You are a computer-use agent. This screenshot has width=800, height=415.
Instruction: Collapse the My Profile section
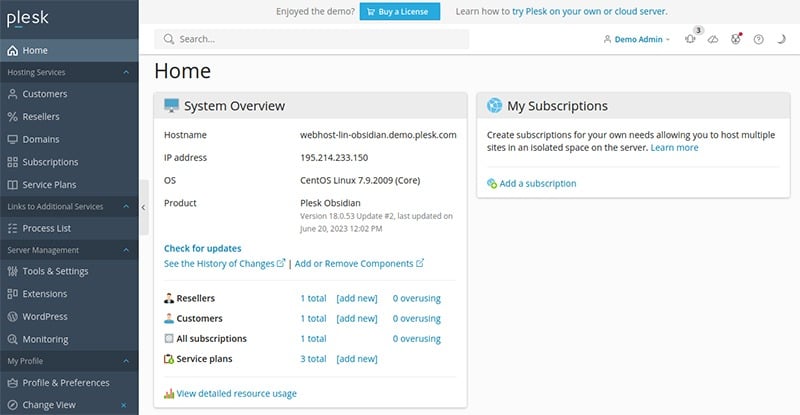pyautogui.click(x=126, y=361)
